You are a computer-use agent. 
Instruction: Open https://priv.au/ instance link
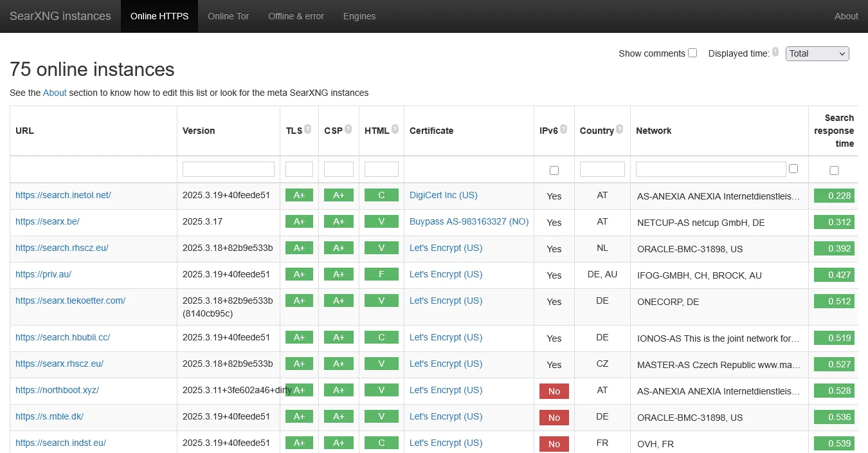coord(43,274)
